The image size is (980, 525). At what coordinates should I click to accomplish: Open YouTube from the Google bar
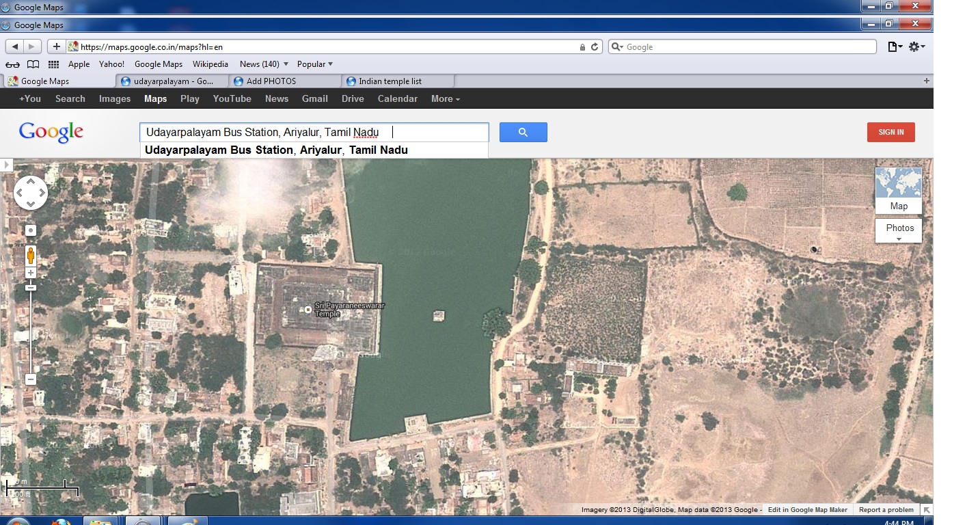coord(232,98)
